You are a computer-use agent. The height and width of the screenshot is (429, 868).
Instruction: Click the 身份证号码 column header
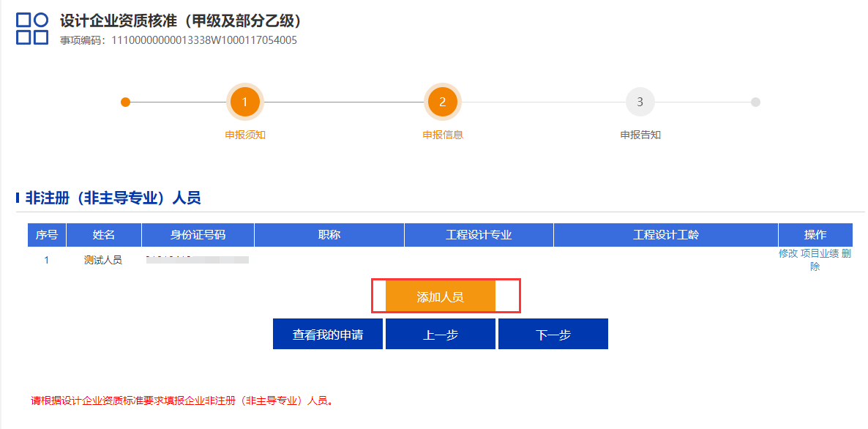(x=198, y=235)
